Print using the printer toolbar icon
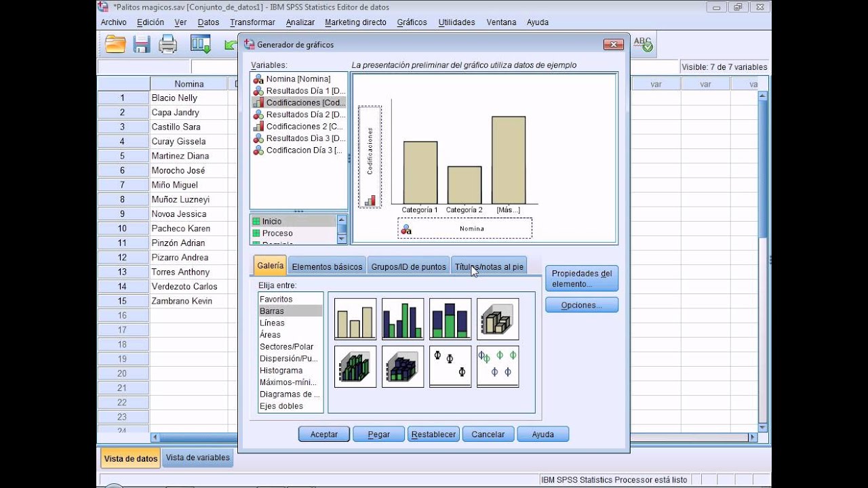The image size is (868, 488). click(x=167, y=45)
